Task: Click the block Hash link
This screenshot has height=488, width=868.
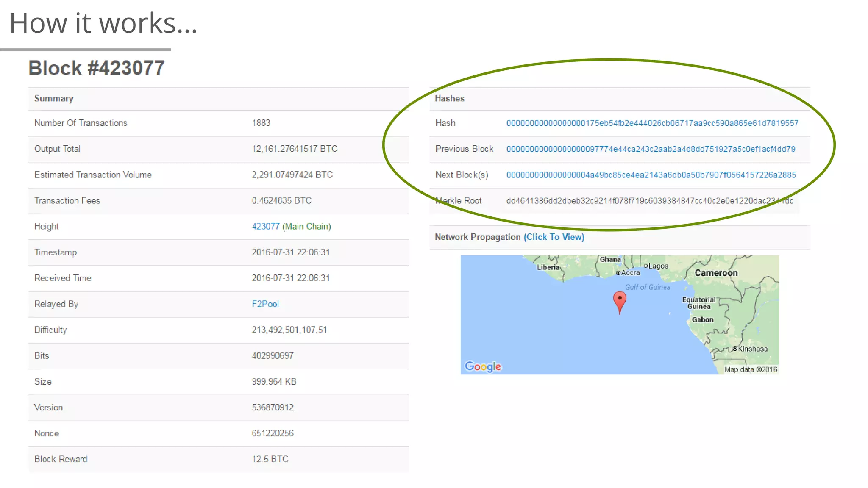Action: click(x=652, y=123)
